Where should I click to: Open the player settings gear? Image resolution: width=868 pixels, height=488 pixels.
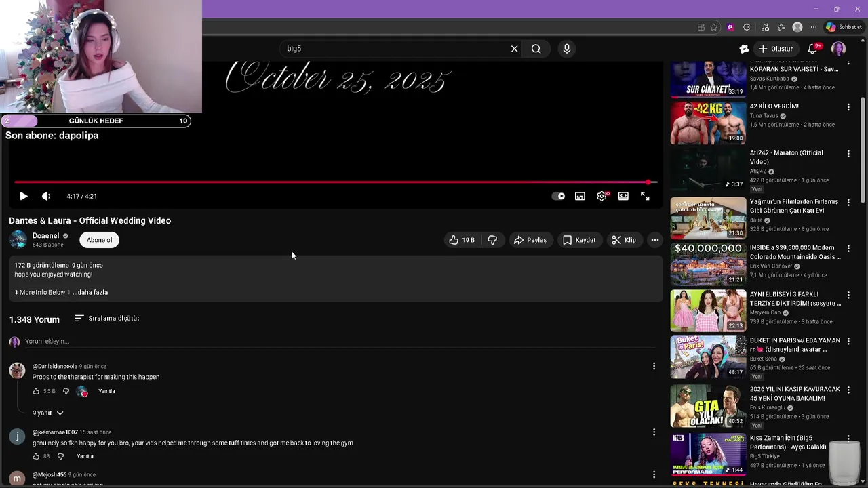pos(601,196)
